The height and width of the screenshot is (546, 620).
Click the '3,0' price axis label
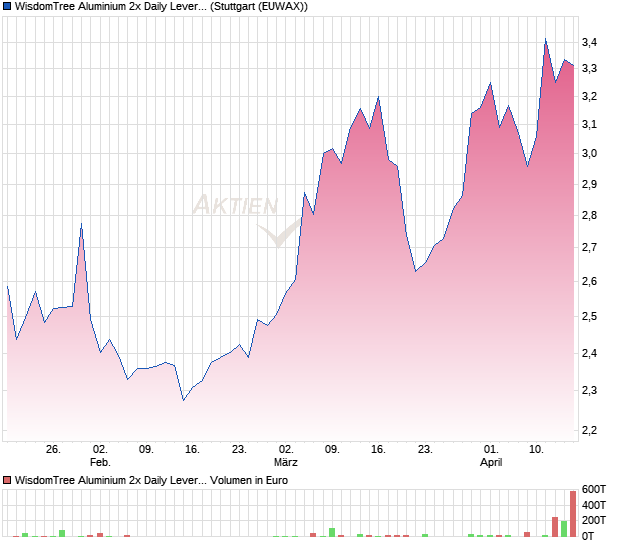coord(590,153)
